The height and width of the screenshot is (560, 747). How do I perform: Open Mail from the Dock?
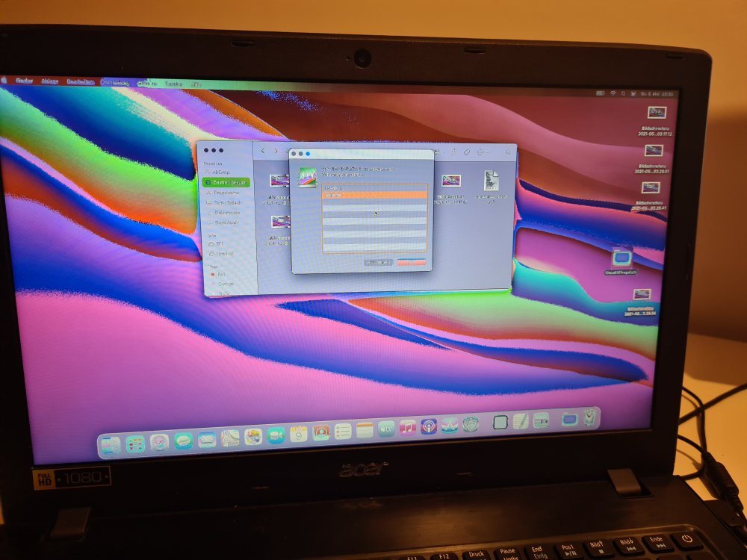207,440
